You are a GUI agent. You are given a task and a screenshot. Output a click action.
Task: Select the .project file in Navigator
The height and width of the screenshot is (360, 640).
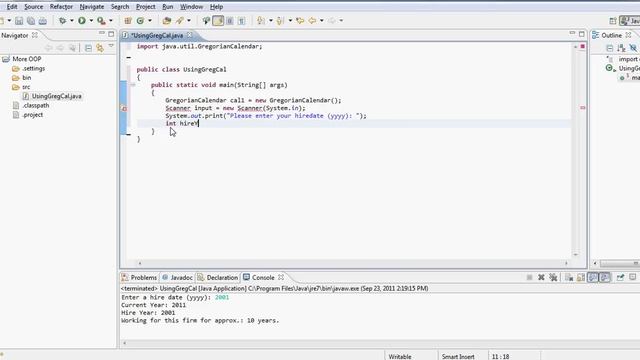pos(28,115)
